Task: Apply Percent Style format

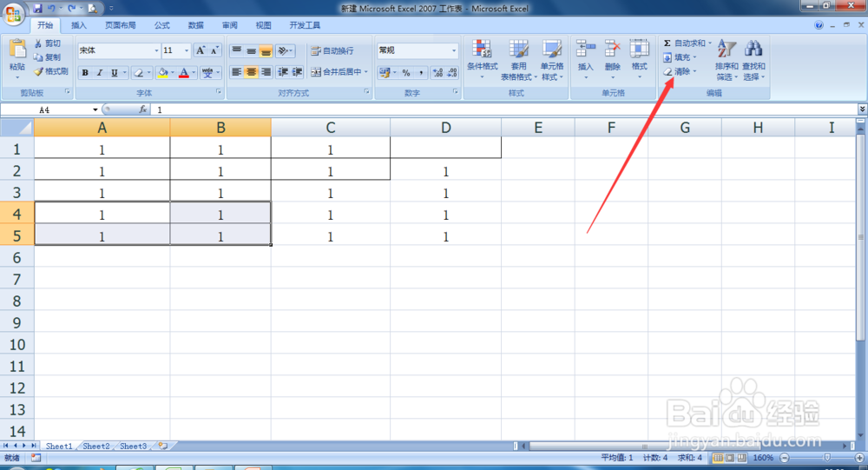Action: pyautogui.click(x=406, y=73)
